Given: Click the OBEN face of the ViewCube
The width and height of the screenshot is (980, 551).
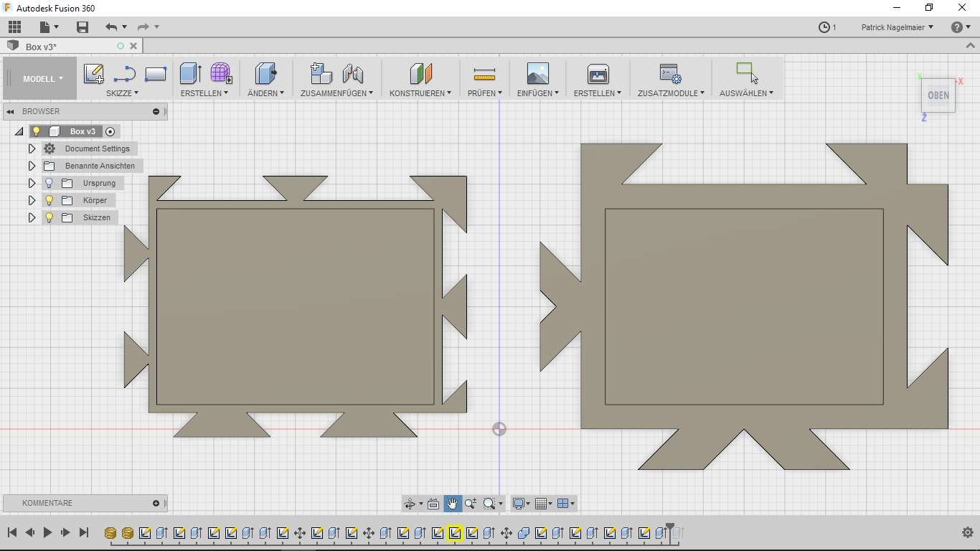Looking at the screenshot, I should [x=938, y=95].
